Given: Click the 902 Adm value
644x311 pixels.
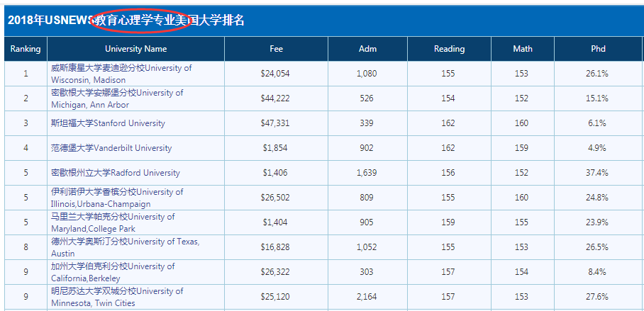Looking at the screenshot, I should pos(367,148).
